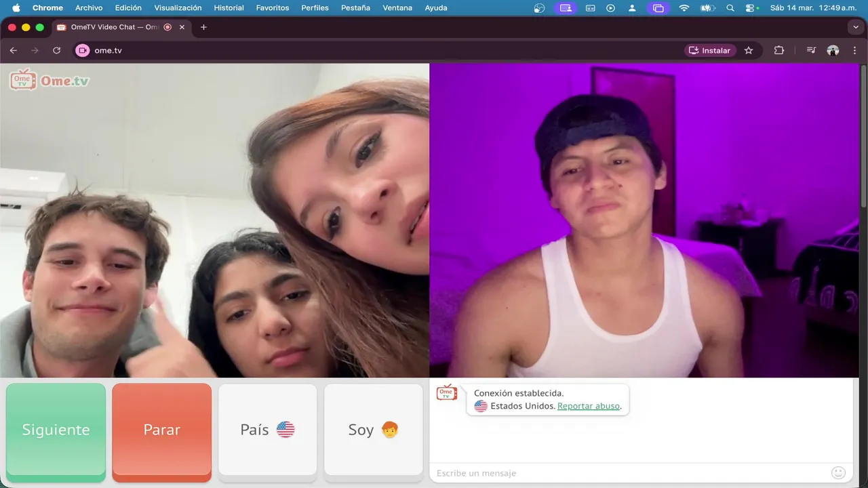The width and height of the screenshot is (868, 488).
Task: Go back to previous page
Action: 14,50
